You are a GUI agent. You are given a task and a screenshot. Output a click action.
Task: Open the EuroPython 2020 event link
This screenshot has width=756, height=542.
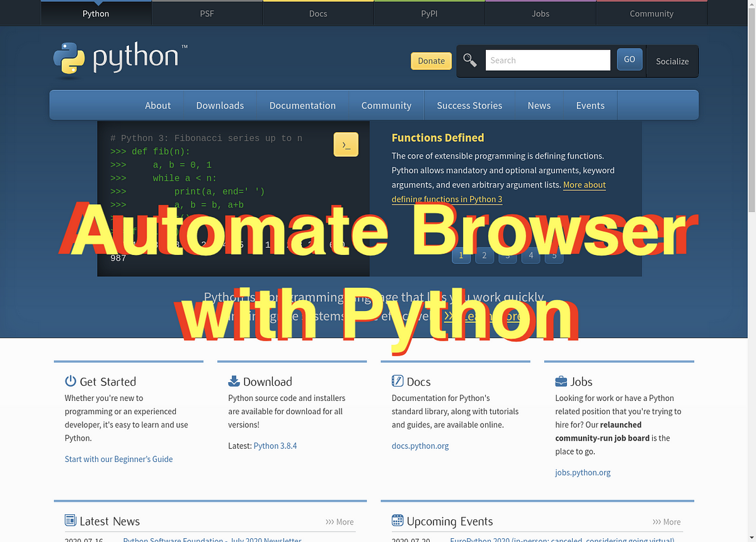(x=562, y=539)
